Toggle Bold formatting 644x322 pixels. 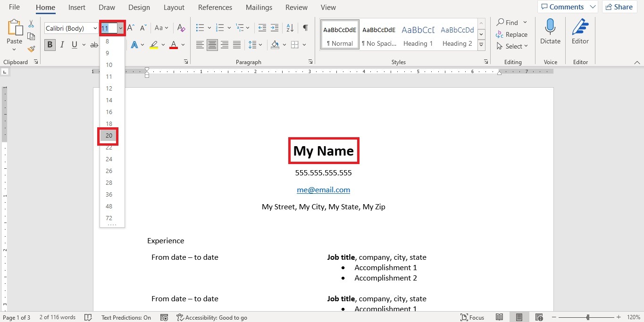[50, 45]
